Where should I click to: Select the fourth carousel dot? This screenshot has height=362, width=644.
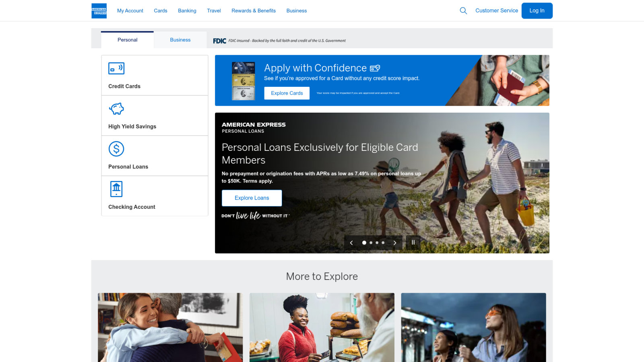click(x=383, y=243)
